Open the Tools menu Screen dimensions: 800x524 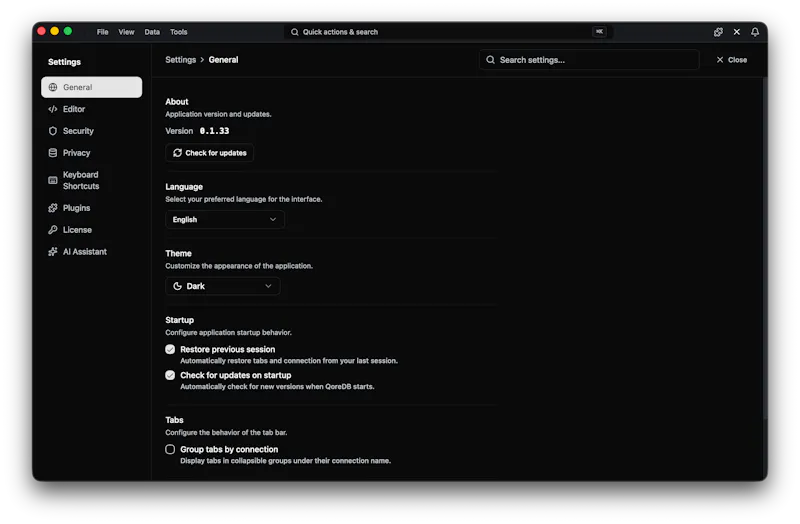click(x=179, y=32)
